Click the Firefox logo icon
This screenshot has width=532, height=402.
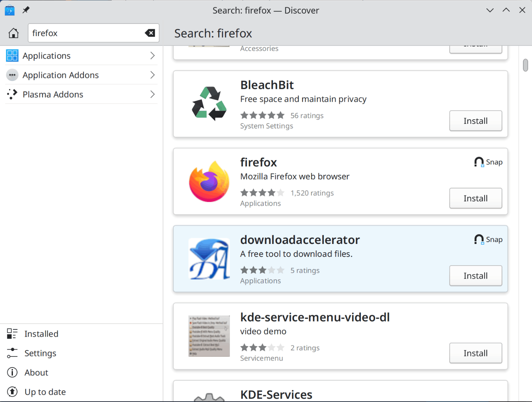pyautogui.click(x=209, y=181)
